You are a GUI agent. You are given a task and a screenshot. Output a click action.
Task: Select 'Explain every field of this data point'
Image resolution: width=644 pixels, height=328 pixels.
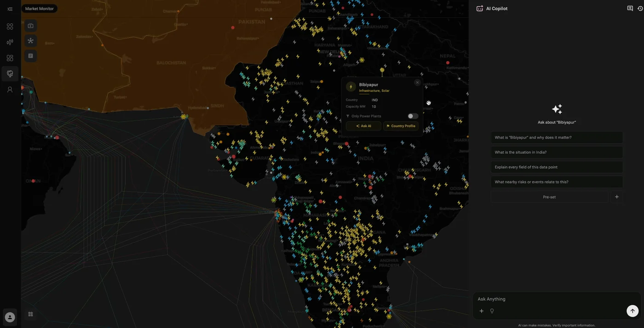[557, 167]
